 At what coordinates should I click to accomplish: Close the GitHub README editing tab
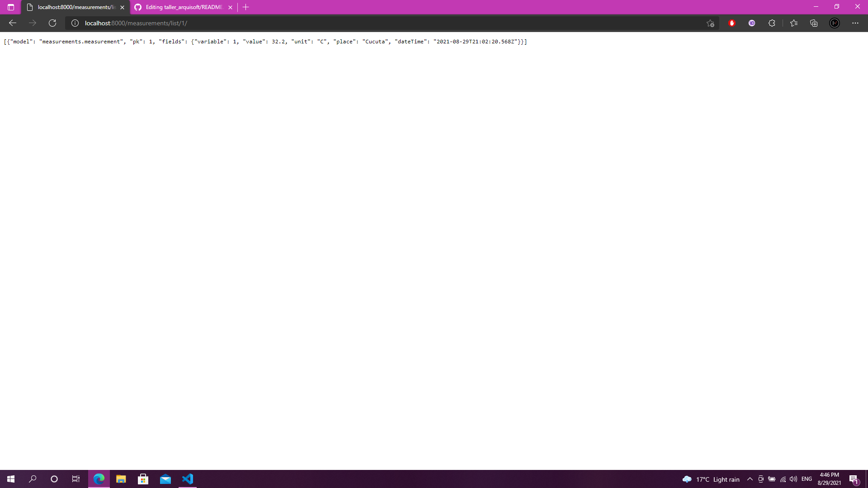point(231,7)
